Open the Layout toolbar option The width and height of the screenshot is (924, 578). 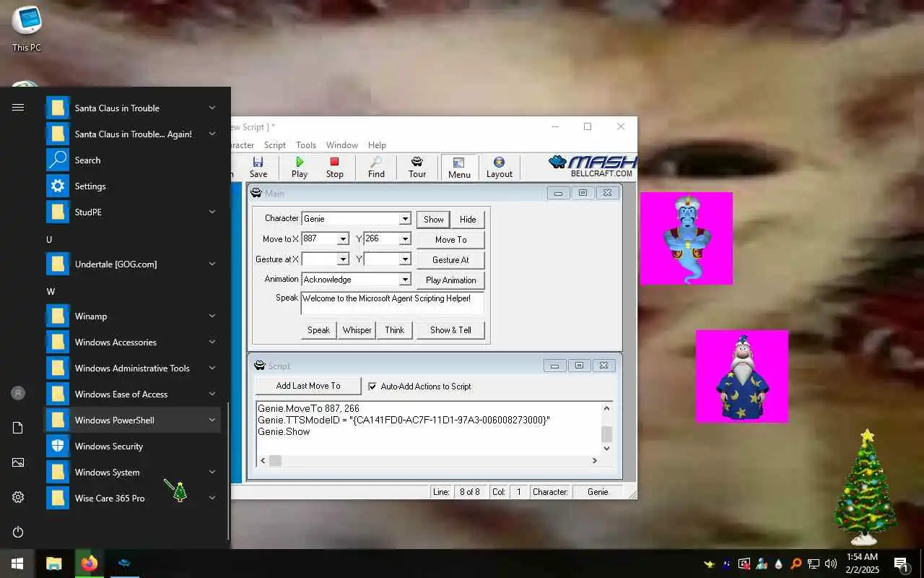[499, 167]
